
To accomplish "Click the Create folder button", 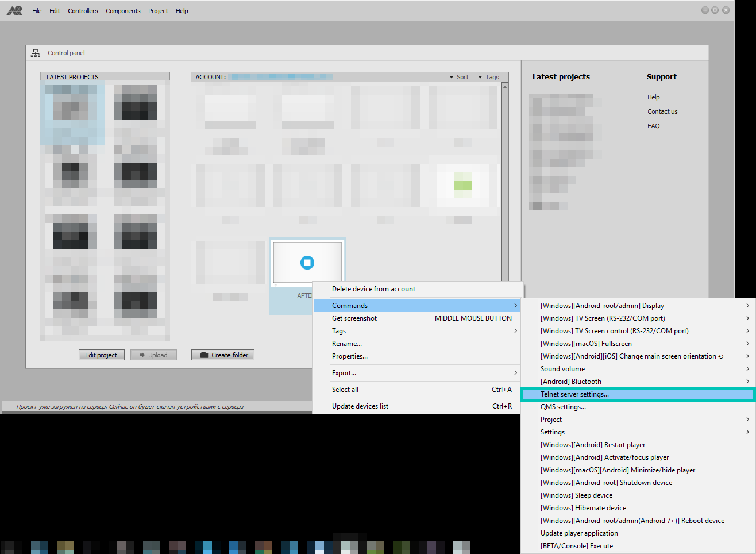I will point(223,355).
